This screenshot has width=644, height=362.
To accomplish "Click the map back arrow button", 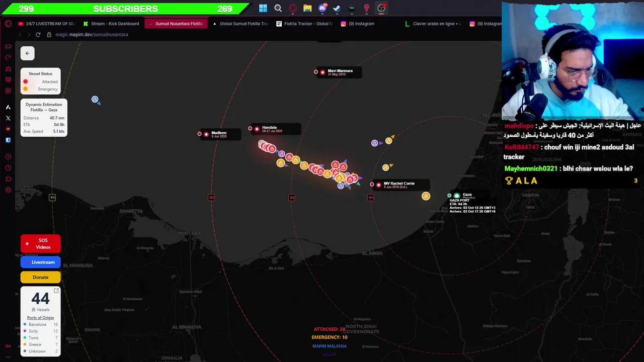I will pos(27,53).
